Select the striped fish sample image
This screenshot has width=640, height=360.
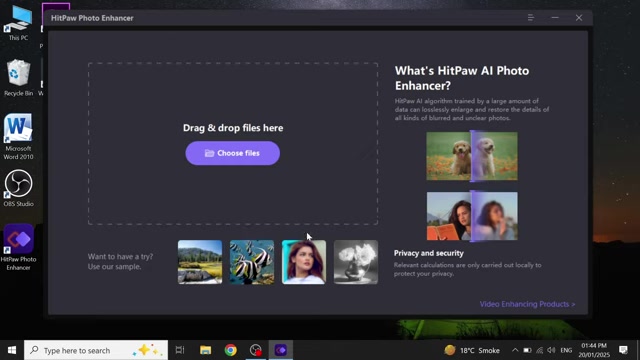coord(252,262)
